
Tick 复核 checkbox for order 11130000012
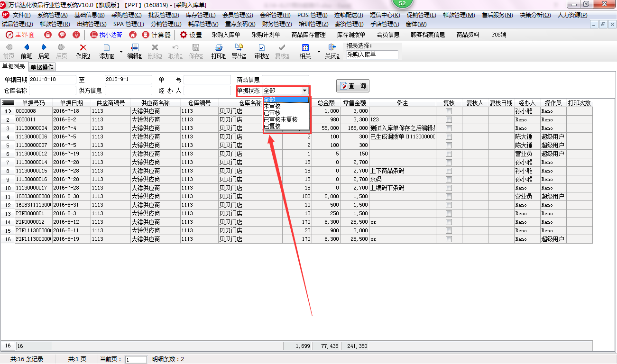pyautogui.click(x=449, y=154)
